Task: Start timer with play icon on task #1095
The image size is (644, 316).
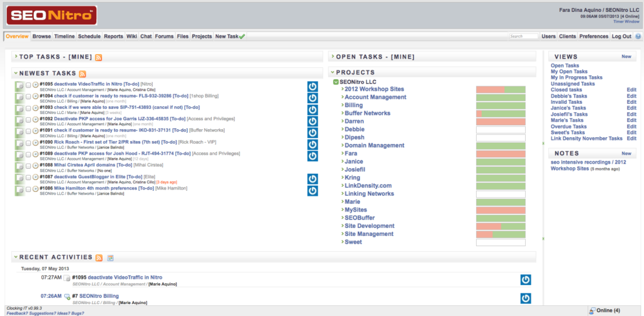Action: coord(35,84)
